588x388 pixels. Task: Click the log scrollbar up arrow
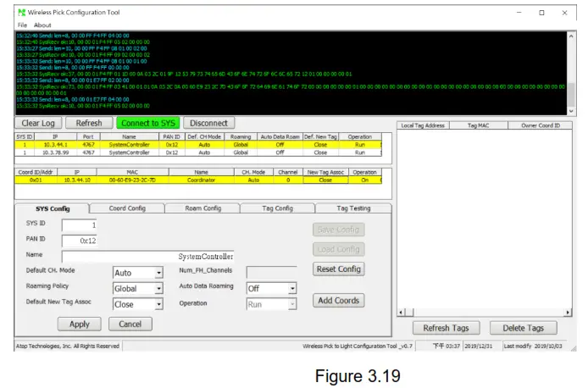click(x=571, y=36)
